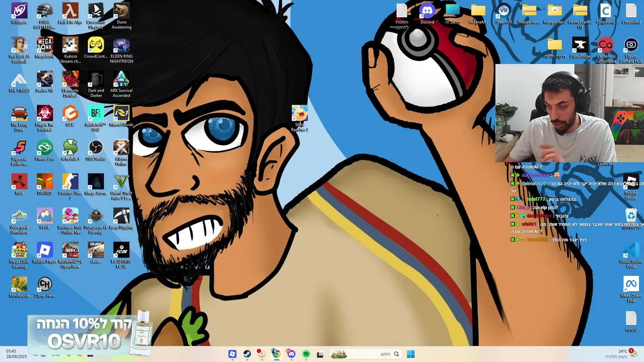Screen dimensions: 644x362
Task: Click the taskbar clock showing 01:45
Action: pyautogui.click(x=16, y=354)
